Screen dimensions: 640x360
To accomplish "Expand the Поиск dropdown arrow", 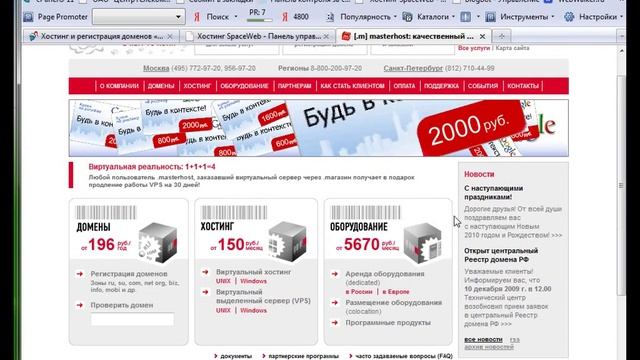I will [236, 17].
